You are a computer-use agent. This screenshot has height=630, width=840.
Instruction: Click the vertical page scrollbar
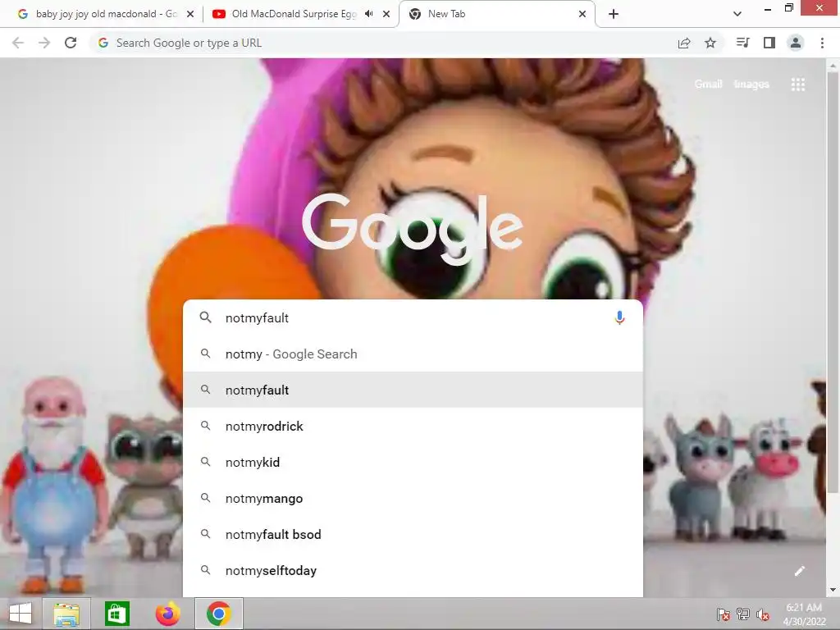[x=833, y=281]
